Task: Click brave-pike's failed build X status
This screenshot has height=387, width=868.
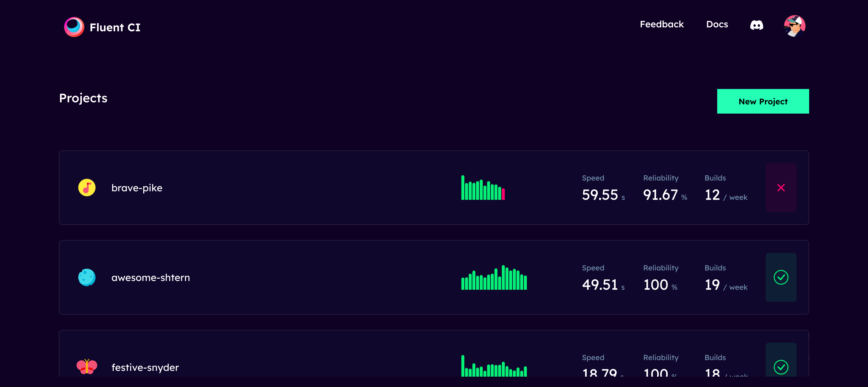Action: click(x=781, y=188)
